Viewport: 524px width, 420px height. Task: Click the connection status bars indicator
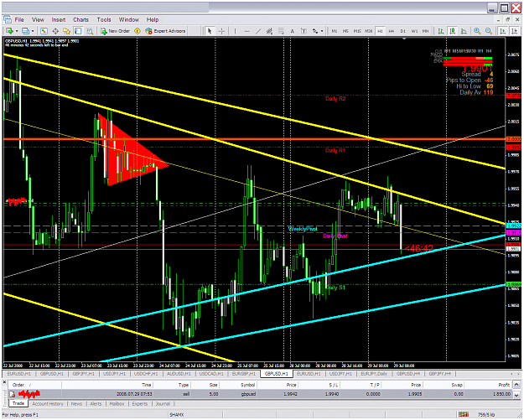(x=463, y=414)
